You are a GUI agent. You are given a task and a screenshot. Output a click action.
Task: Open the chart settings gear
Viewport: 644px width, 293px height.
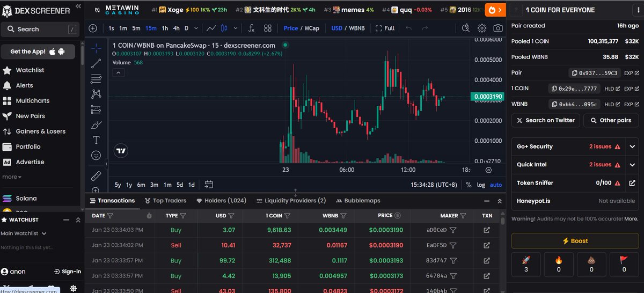pos(482,28)
